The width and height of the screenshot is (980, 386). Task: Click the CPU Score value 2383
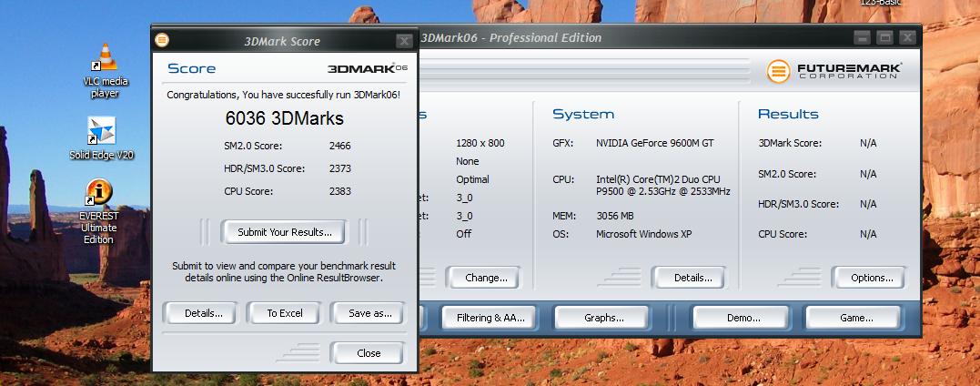point(340,191)
